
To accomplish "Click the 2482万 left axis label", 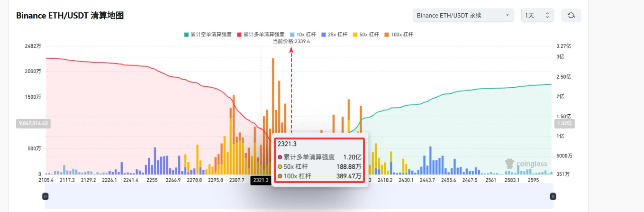I will pos(33,46).
